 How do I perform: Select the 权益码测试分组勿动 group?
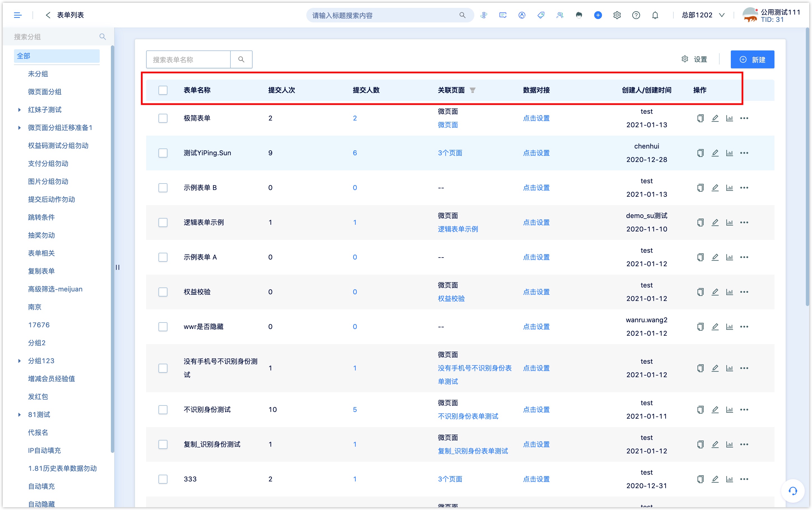click(58, 145)
